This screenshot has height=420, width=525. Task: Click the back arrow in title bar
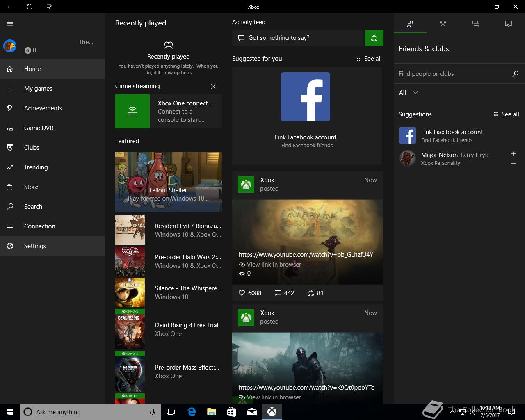point(10,7)
